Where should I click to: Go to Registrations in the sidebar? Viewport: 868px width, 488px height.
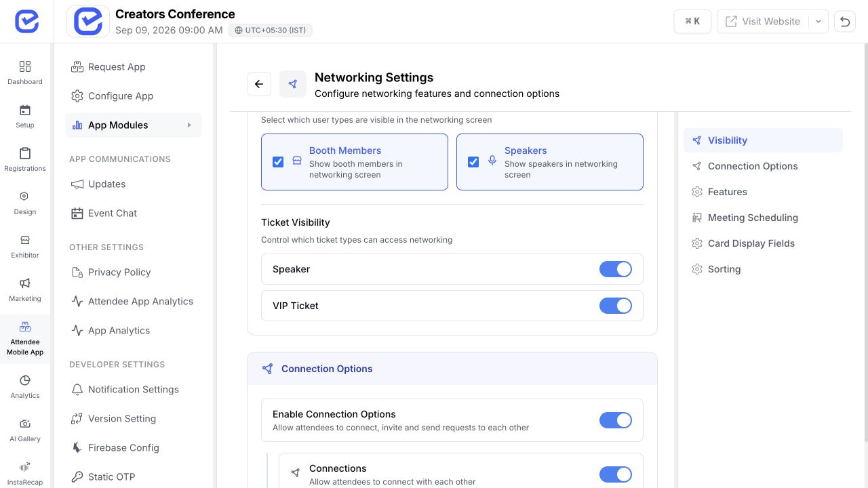(25, 159)
